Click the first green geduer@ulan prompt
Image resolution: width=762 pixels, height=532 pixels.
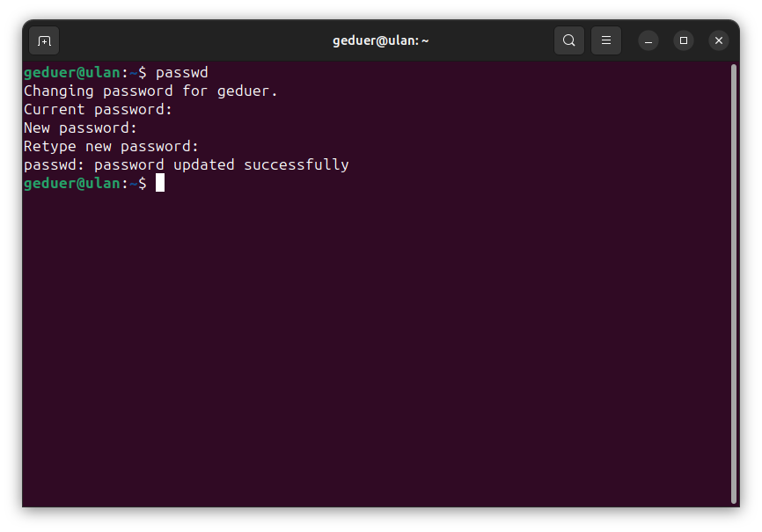click(x=72, y=73)
